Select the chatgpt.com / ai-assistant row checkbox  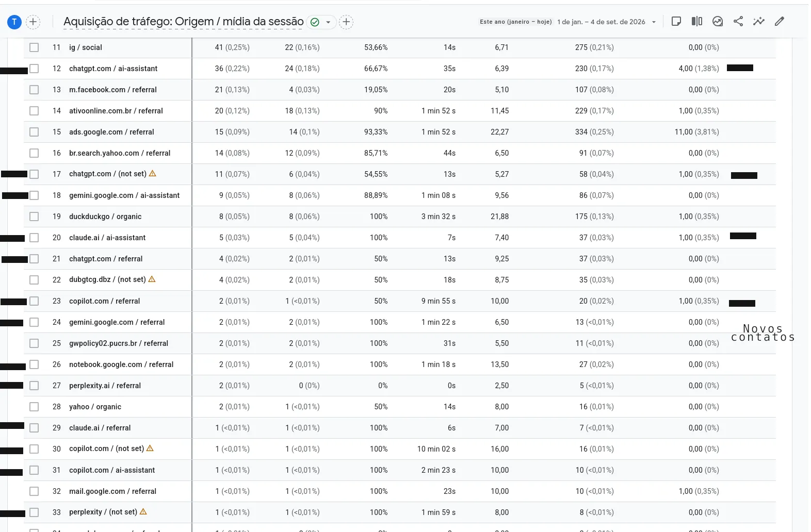34,69
